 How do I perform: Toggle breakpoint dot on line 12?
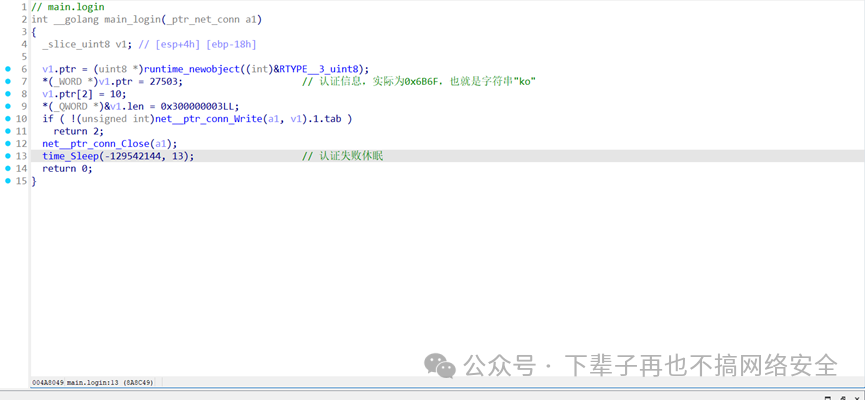tap(8, 143)
